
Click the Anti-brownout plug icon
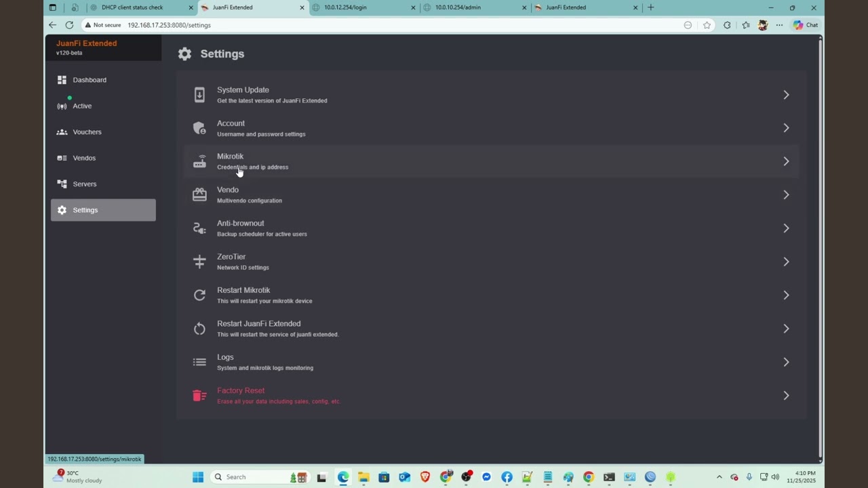pos(199,228)
